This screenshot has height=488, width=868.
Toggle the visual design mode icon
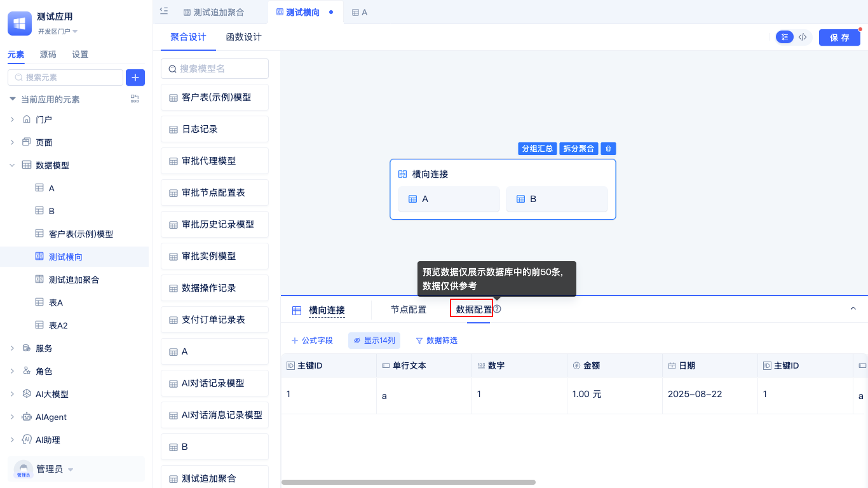pos(785,37)
